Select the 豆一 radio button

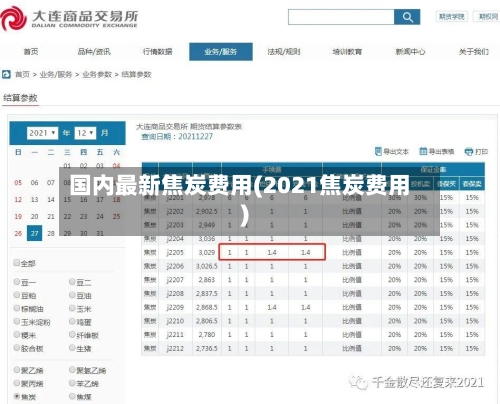(x=17, y=282)
